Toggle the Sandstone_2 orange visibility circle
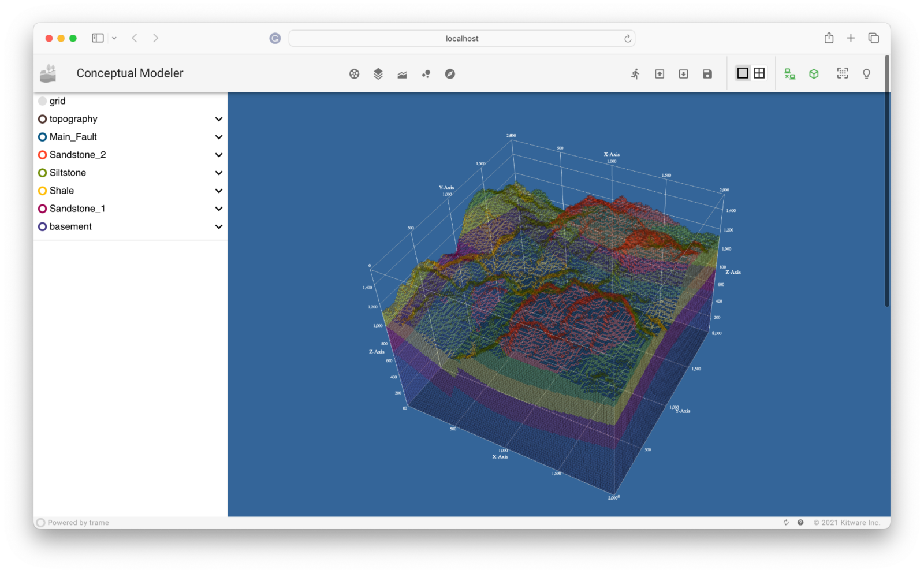Screen dimensions: 924x573 [42, 155]
